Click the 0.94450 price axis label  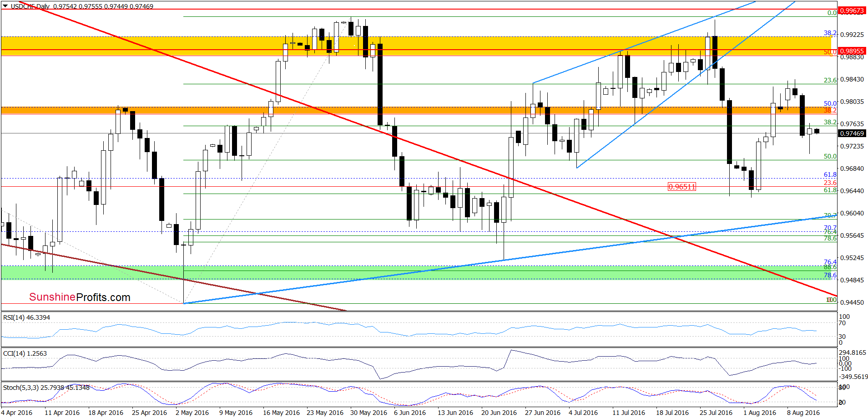pos(852,302)
